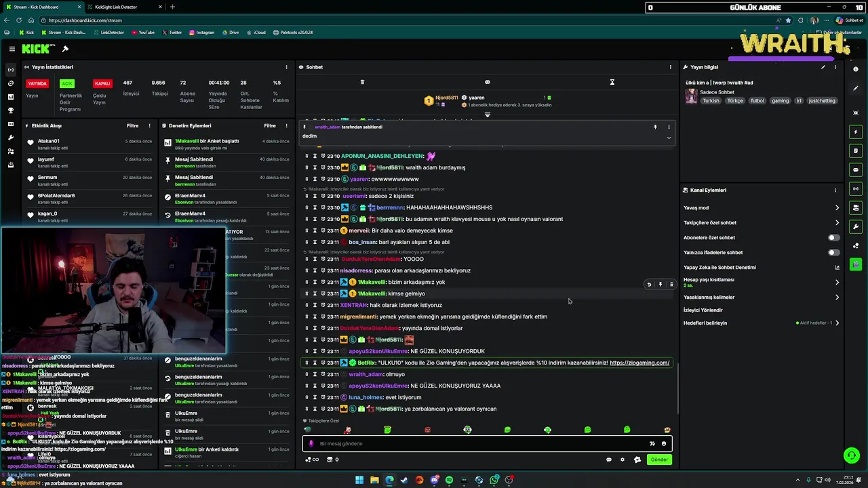Toggle Abonelere özel sohbet switch
Image resolution: width=868 pixels, height=488 pixels.
pyautogui.click(x=833, y=238)
